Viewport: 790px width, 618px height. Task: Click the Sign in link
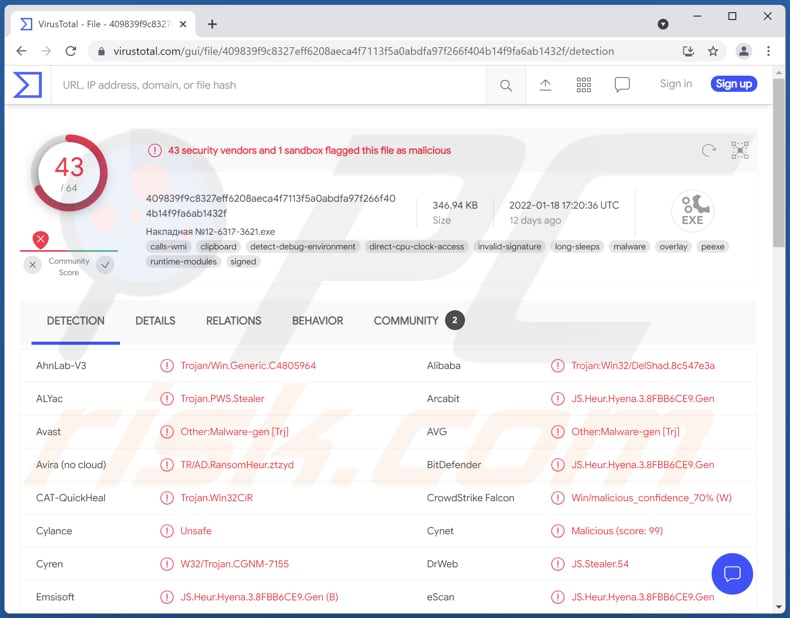[676, 84]
